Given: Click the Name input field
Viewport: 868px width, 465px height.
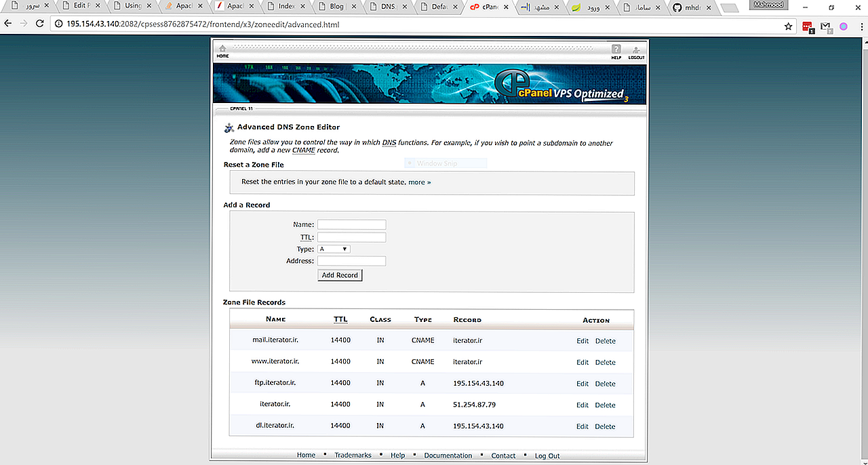Looking at the screenshot, I should (x=351, y=224).
